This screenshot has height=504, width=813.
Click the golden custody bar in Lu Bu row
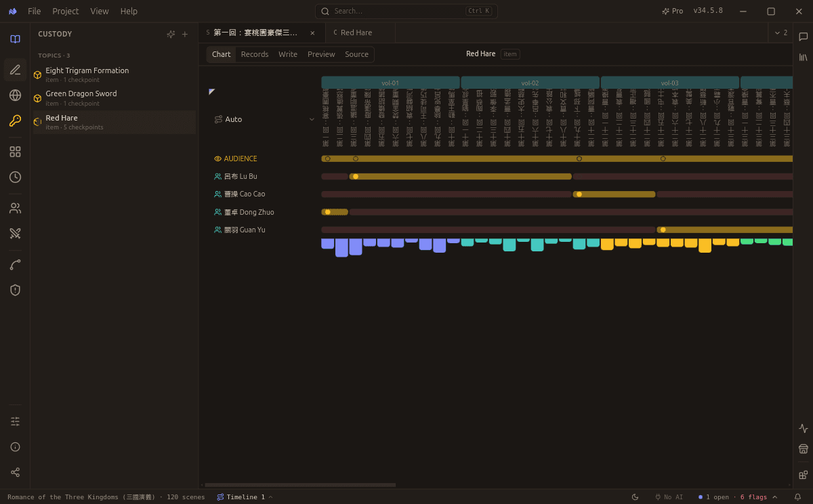click(461, 176)
